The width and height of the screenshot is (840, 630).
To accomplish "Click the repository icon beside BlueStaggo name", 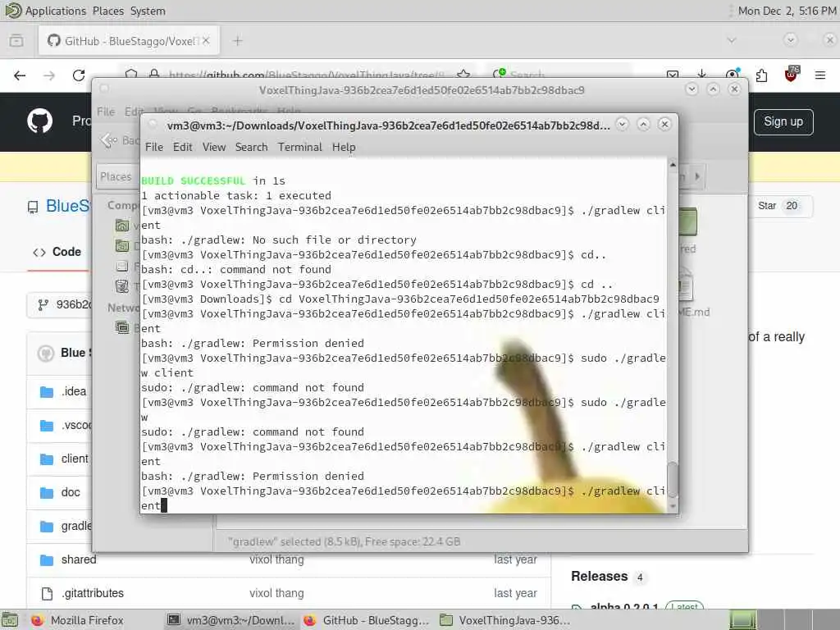I will click(33, 207).
